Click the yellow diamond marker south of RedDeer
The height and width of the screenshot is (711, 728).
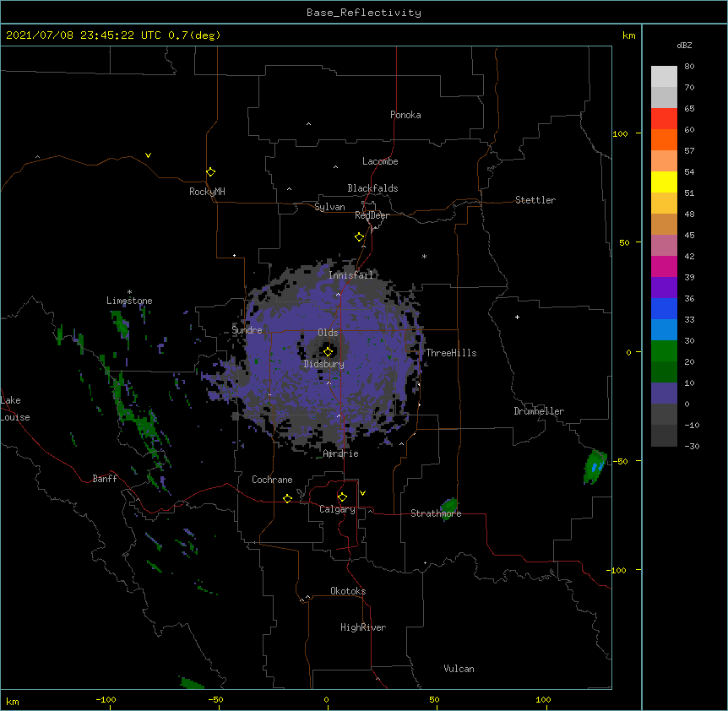pos(359,237)
